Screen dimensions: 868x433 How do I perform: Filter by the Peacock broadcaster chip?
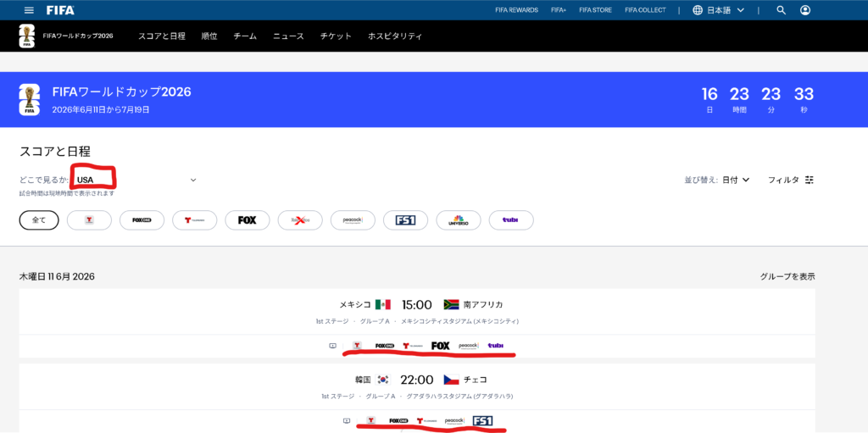coord(353,219)
